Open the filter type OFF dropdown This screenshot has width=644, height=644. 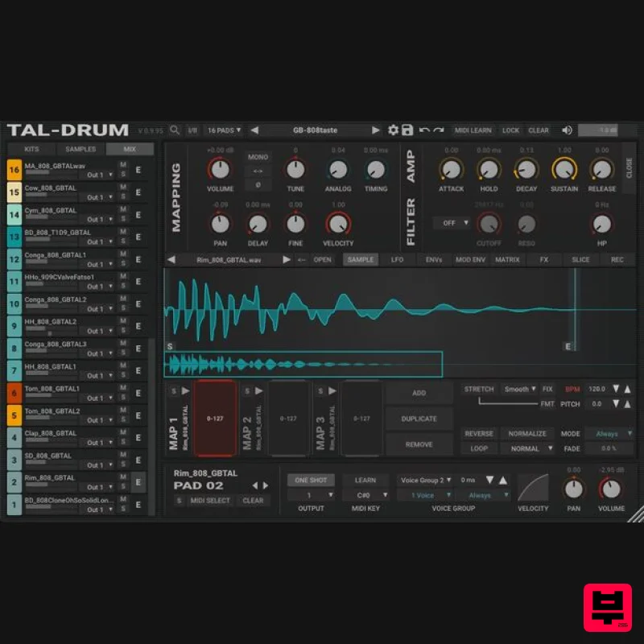click(454, 223)
